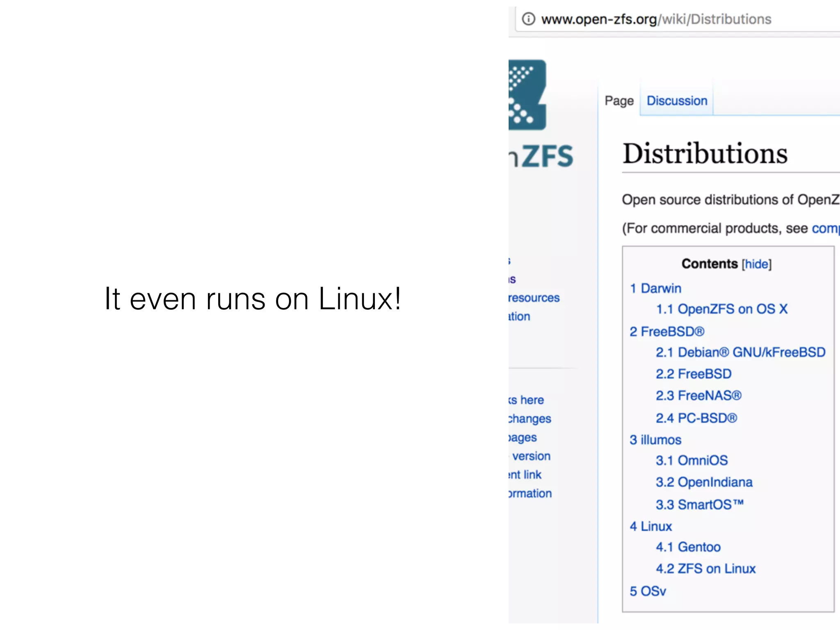Click the 'Contents' heading in the table
Image resolution: width=840 pixels, height=630 pixels.
point(710,264)
